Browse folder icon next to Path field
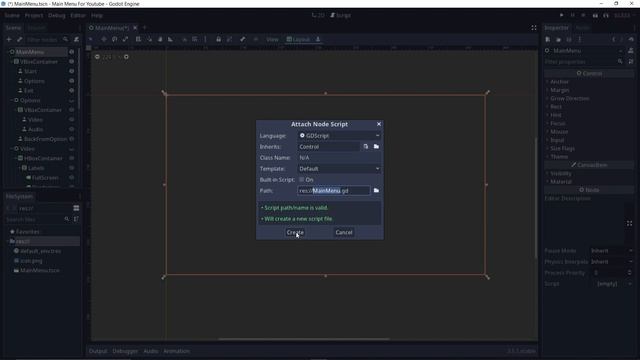This screenshot has height=360, width=640. (x=376, y=191)
